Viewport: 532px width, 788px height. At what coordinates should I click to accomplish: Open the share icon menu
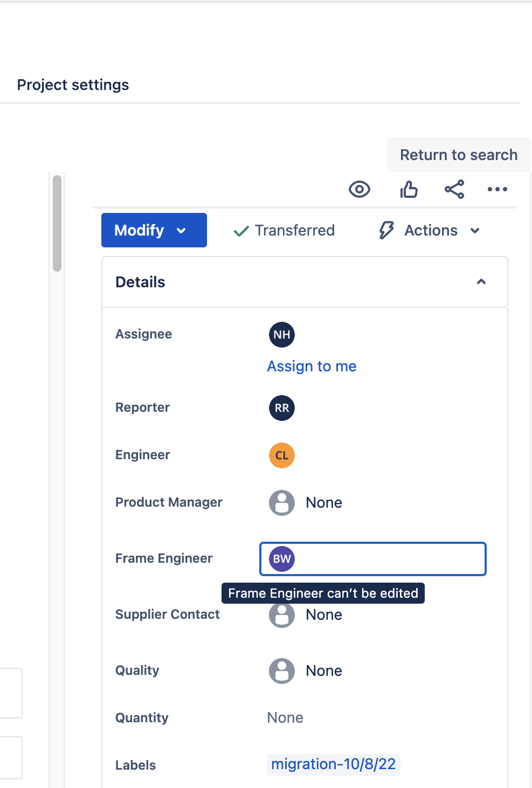[454, 189]
